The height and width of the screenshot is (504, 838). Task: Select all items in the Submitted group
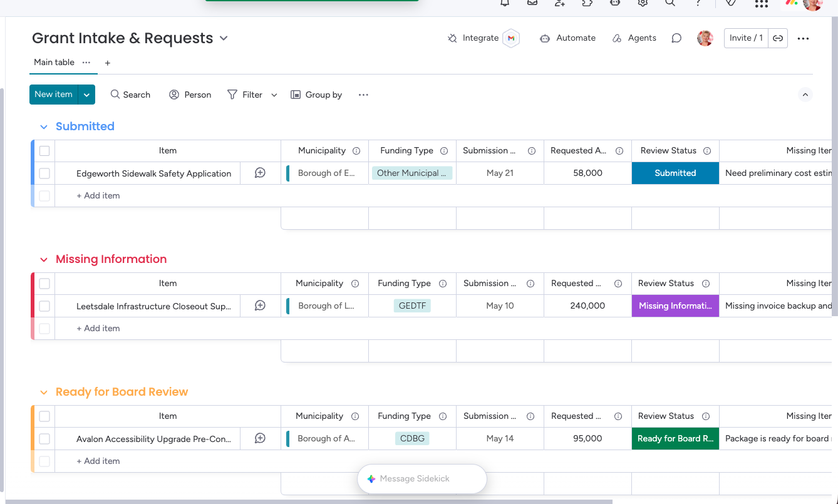(44, 151)
